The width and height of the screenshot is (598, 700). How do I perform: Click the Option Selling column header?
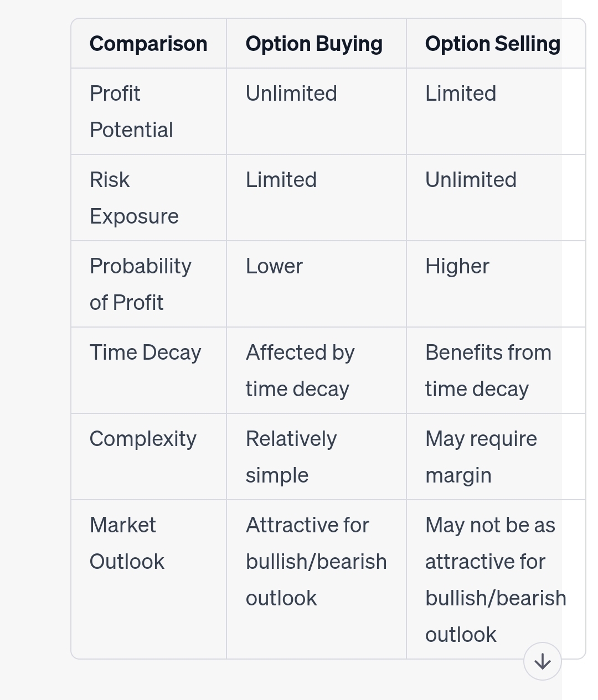tap(492, 44)
